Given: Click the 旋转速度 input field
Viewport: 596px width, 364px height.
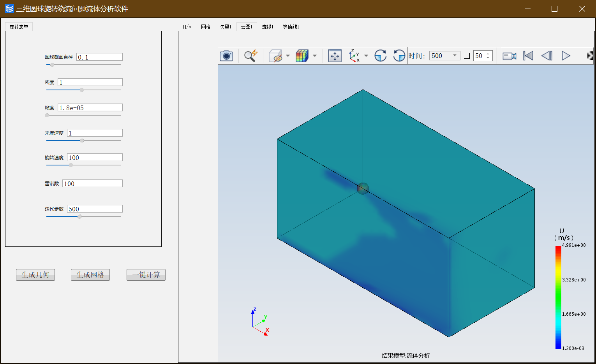Looking at the screenshot, I should point(95,157).
